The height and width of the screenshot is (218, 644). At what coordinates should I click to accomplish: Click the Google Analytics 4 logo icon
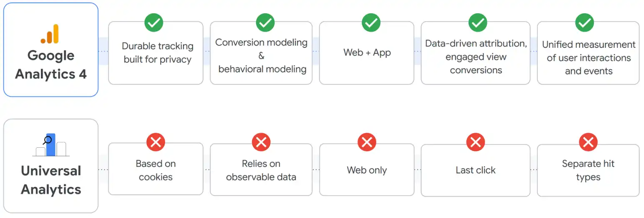[50, 34]
